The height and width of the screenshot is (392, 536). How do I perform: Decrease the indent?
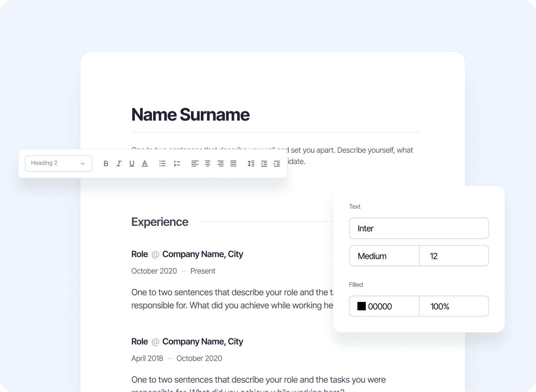[x=264, y=164]
